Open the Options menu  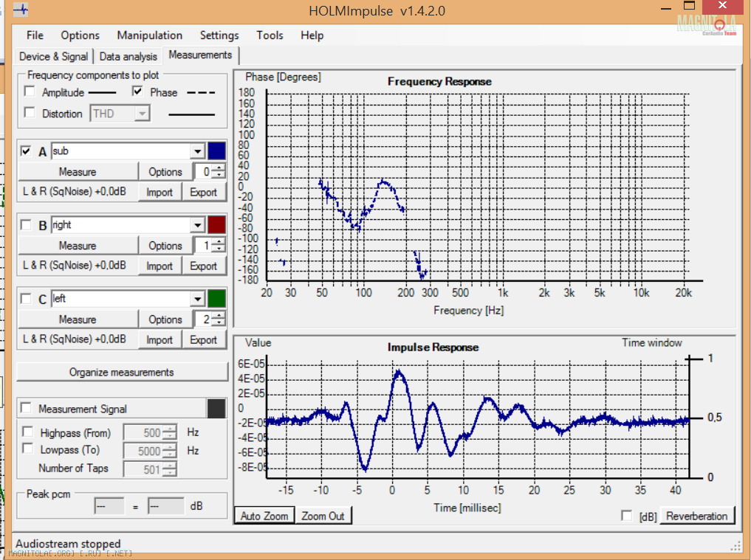pyautogui.click(x=80, y=35)
